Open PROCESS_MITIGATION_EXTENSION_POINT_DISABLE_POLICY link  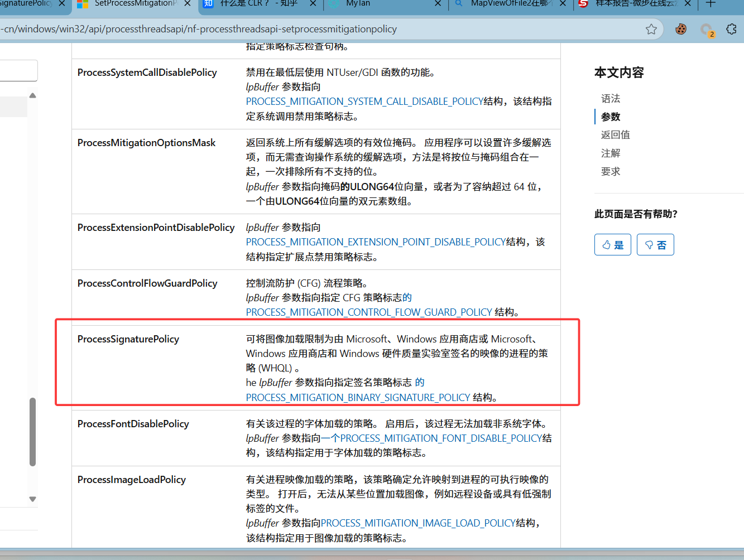pos(376,242)
